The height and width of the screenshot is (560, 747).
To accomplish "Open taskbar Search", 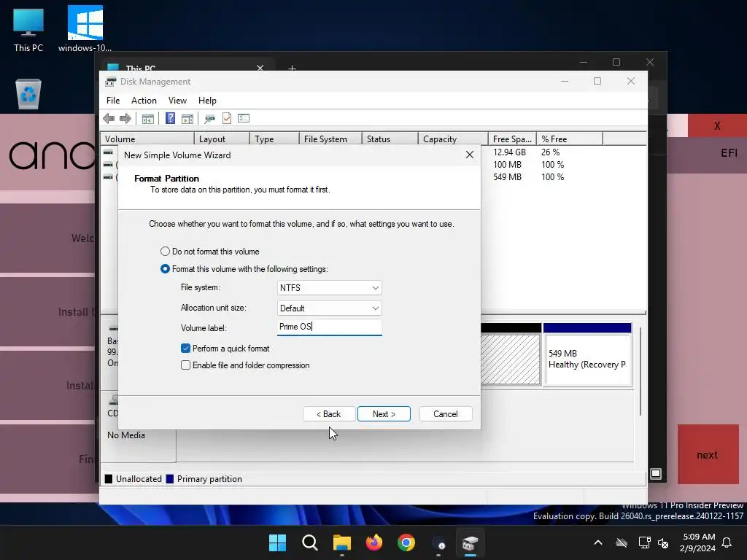I will pos(309,542).
